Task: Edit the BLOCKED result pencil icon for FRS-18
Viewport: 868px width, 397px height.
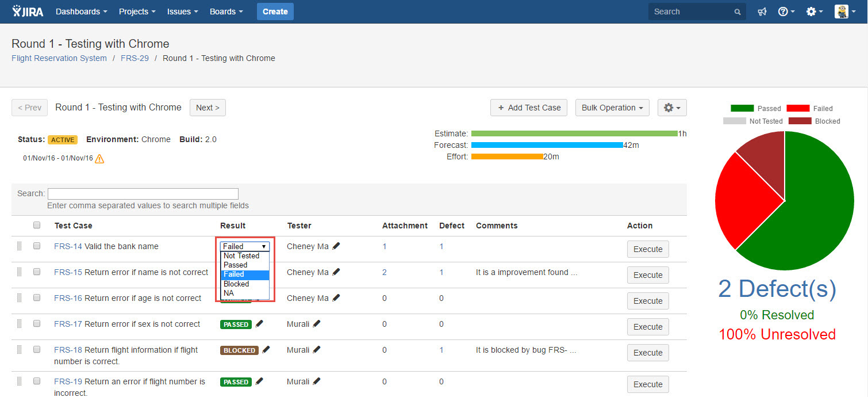Action: coord(266,350)
